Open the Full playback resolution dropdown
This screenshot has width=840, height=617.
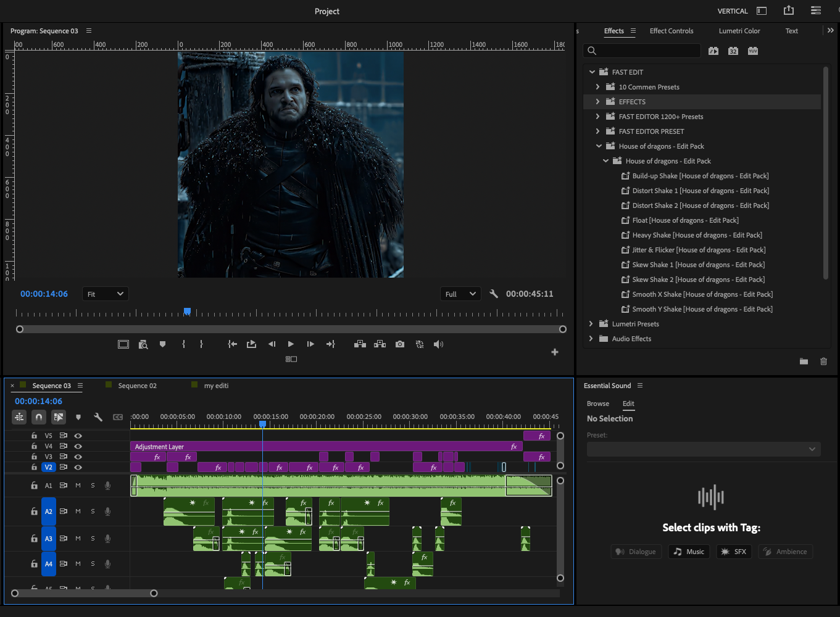pos(460,294)
